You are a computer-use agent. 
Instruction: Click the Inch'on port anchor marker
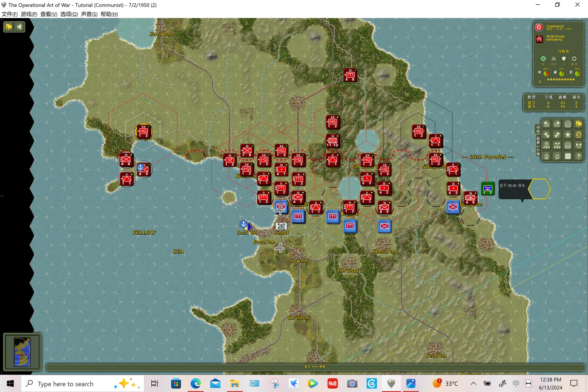(243, 224)
